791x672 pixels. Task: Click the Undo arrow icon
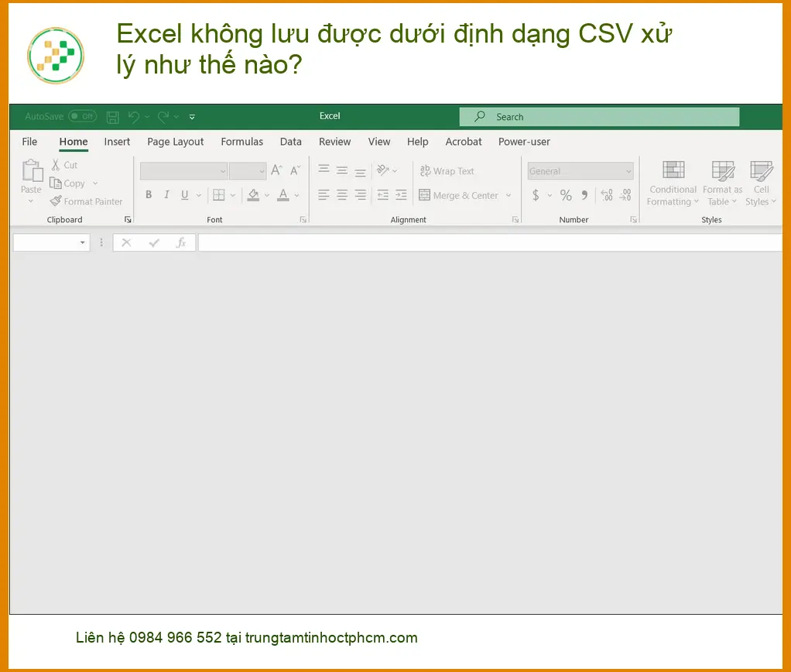pyautogui.click(x=133, y=117)
